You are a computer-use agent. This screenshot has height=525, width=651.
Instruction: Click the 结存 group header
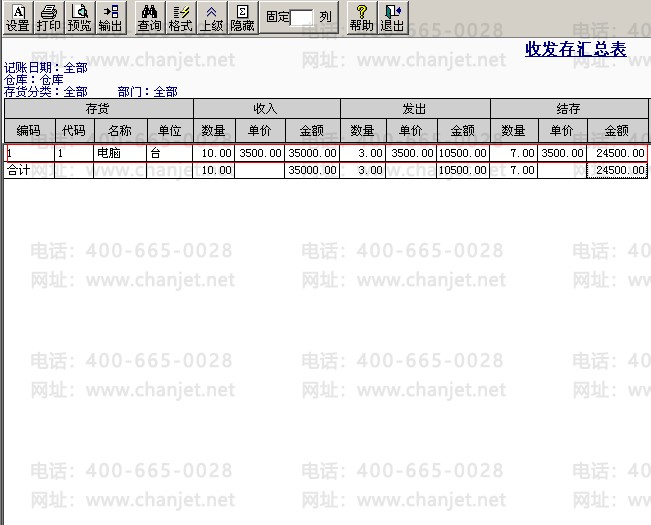pos(569,109)
